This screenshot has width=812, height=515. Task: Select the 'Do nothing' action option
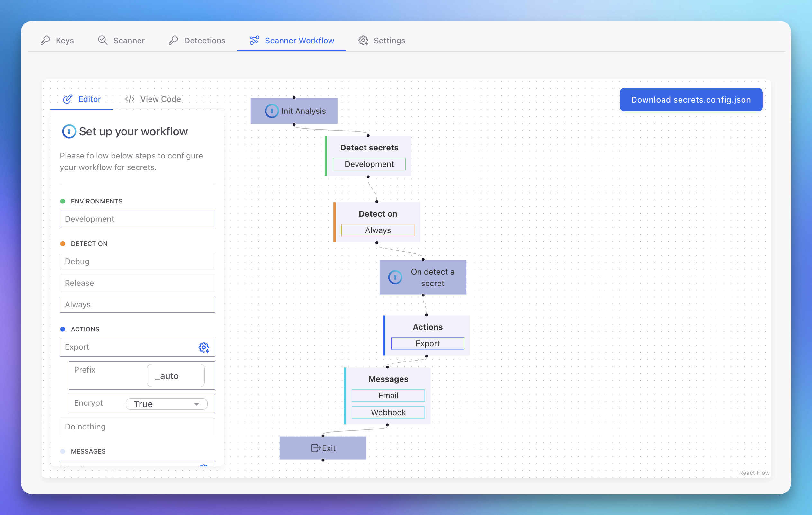coord(137,426)
